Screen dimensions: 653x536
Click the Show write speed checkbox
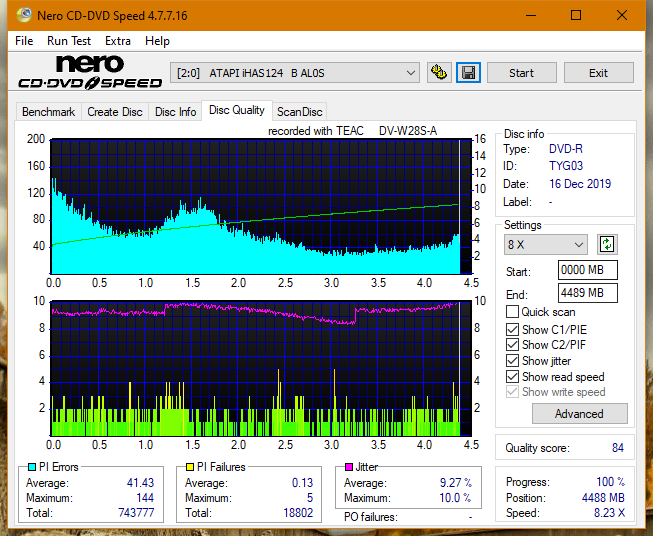(x=512, y=392)
